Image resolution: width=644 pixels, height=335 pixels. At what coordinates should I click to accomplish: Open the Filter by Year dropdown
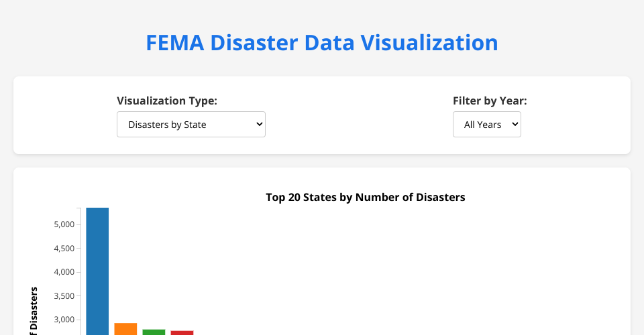(486, 125)
